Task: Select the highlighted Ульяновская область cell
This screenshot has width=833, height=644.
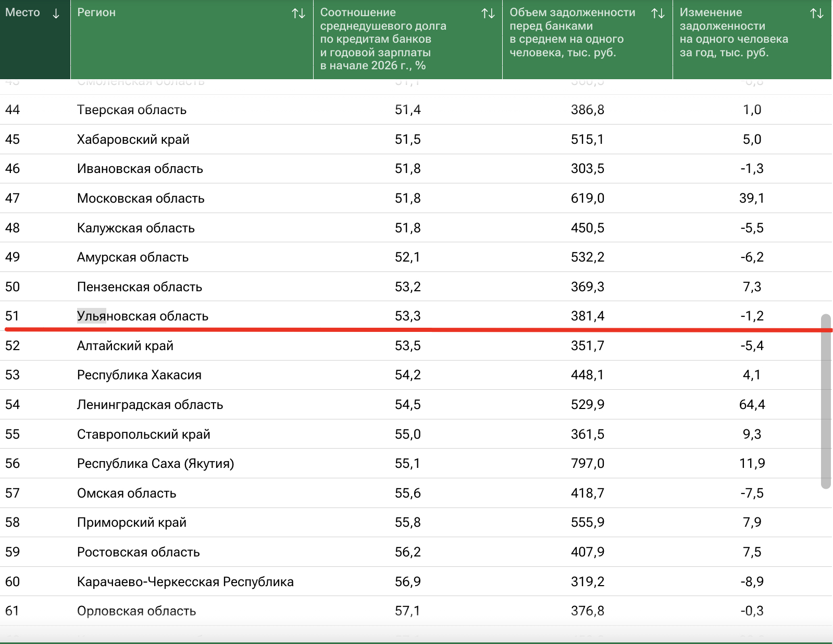Action: click(x=142, y=316)
